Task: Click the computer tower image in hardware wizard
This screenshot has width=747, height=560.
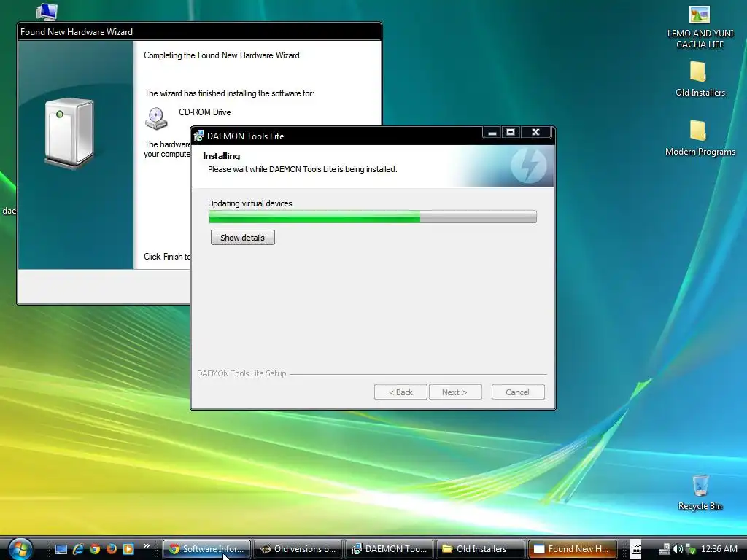Action: (69, 133)
